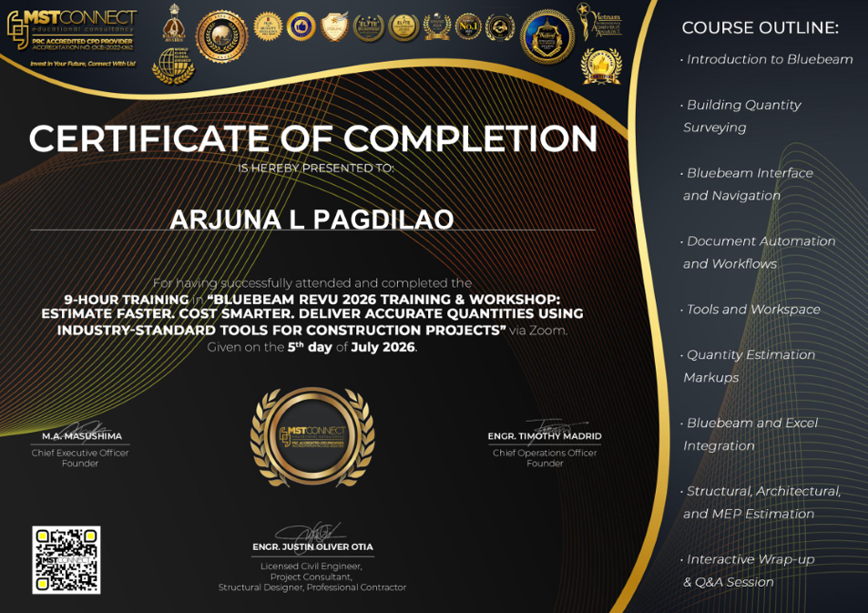This screenshot has width=868, height=613.
Task: Click "Introduction to Bluebeam" outline item
Action: [767, 59]
